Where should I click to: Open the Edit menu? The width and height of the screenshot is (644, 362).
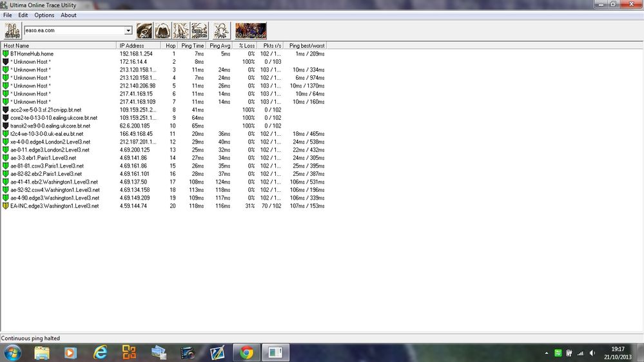coord(23,15)
